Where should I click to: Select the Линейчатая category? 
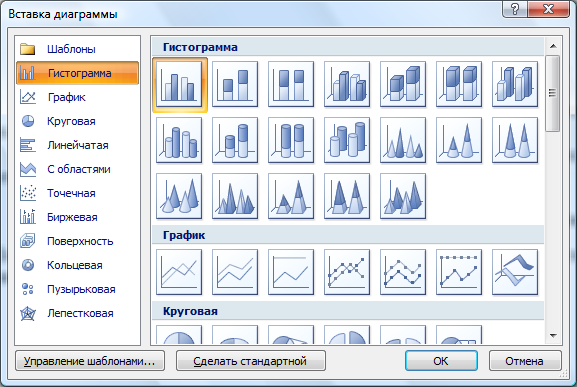pyautogui.click(x=78, y=145)
